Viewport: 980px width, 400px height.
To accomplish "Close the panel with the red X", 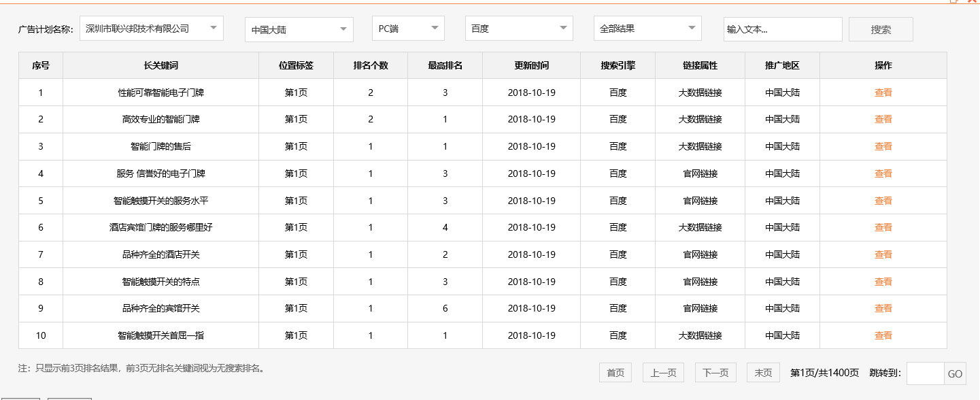I will pyautogui.click(x=972, y=3).
